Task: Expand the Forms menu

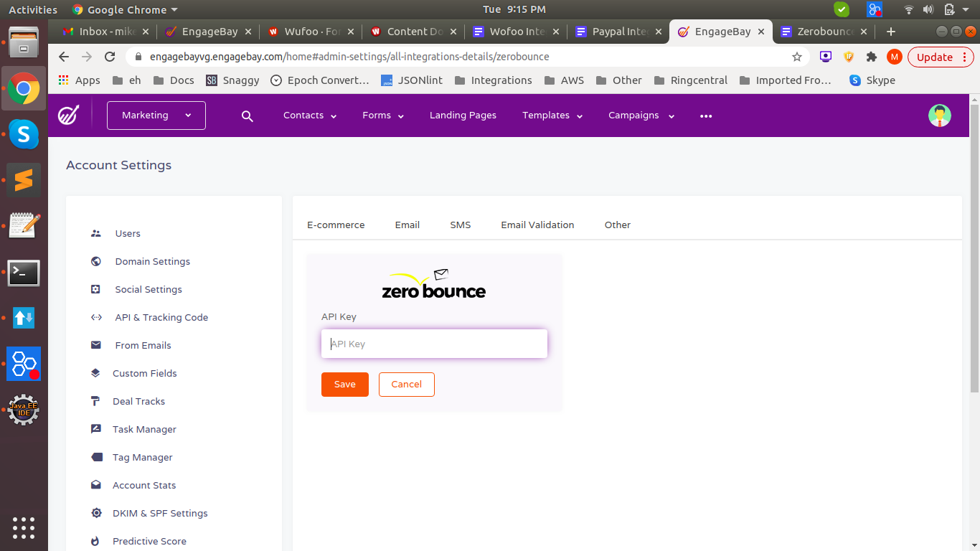Action: [x=383, y=116]
